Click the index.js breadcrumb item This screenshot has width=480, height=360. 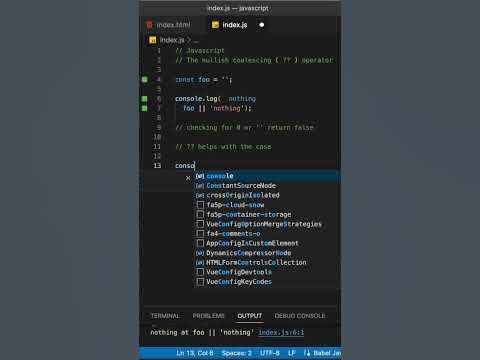[172, 40]
